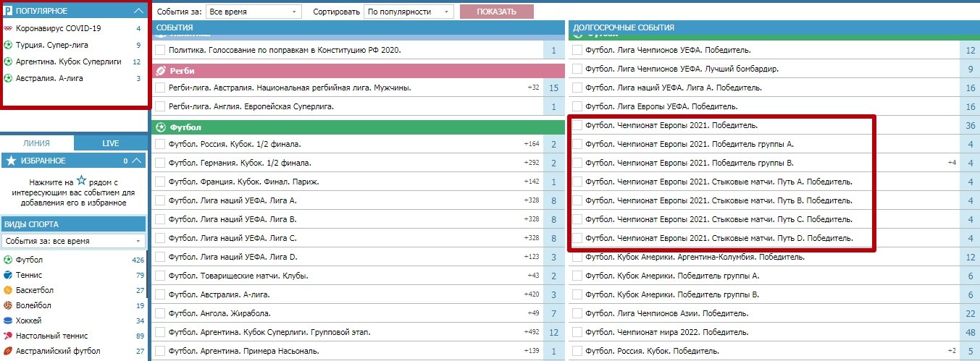Viewport: 980px width, 361px height.
Task: Check the Россия. Кубок. 1/2 финала checkbox
Action: click(160, 144)
